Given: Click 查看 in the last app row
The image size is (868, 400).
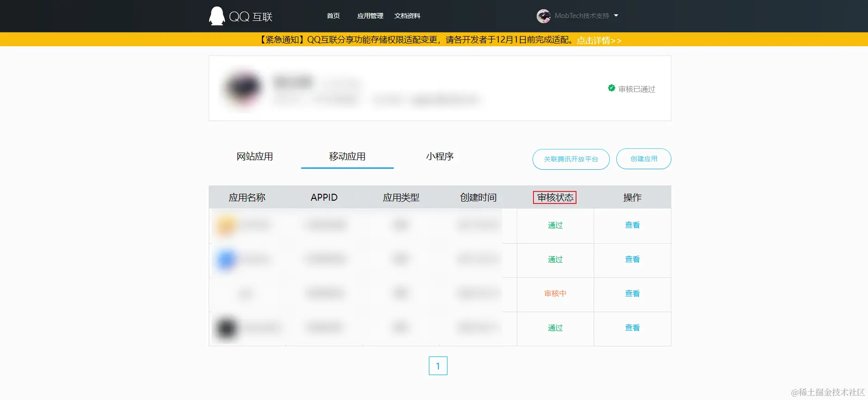Looking at the screenshot, I should 632,328.
